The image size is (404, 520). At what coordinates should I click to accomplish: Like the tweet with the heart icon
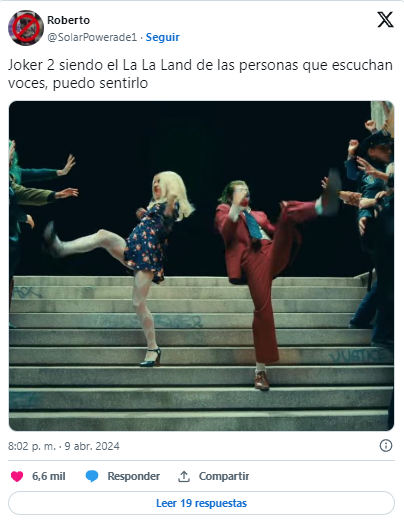tap(17, 476)
